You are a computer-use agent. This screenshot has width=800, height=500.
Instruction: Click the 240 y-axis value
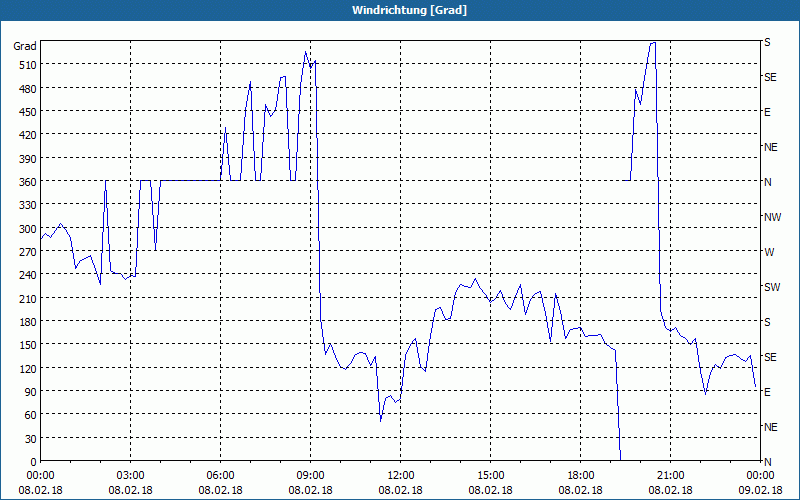click(28, 274)
